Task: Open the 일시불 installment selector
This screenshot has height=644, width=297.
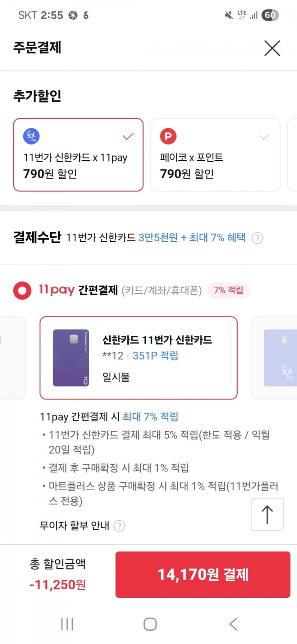Action: (x=116, y=377)
